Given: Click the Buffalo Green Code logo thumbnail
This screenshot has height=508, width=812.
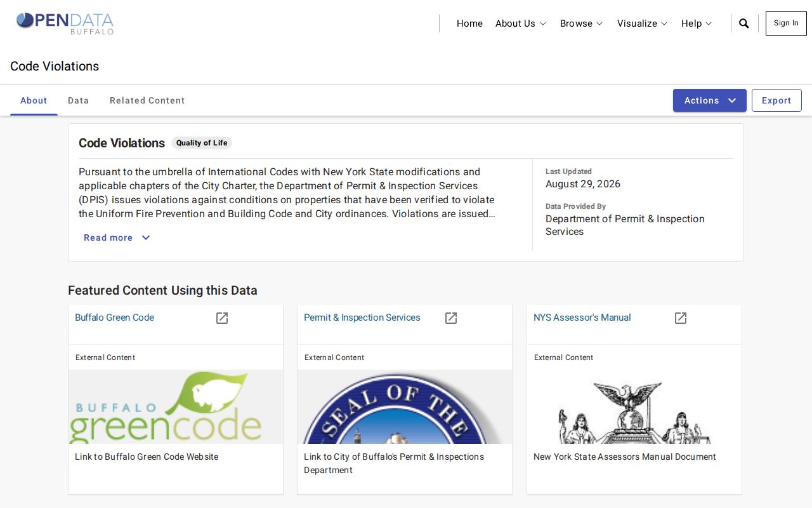Looking at the screenshot, I should [x=176, y=407].
